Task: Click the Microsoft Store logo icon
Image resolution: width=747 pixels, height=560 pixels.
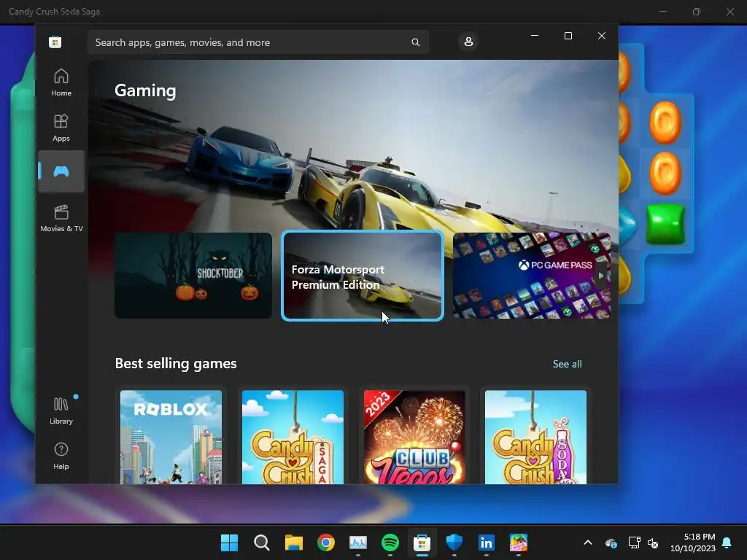Action: (55, 42)
